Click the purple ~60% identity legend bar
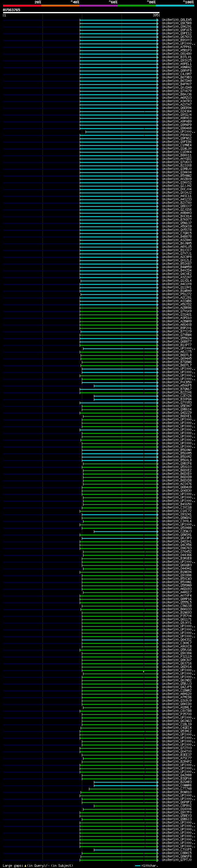The height and width of the screenshot is (868, 197). (x=98, y=6)
